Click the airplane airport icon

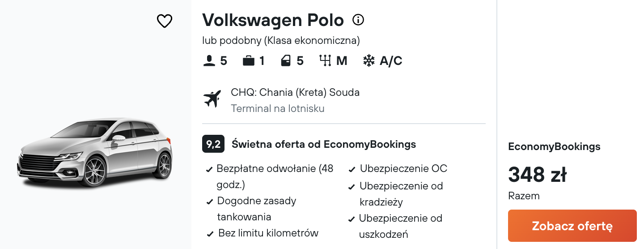point(212,99)
